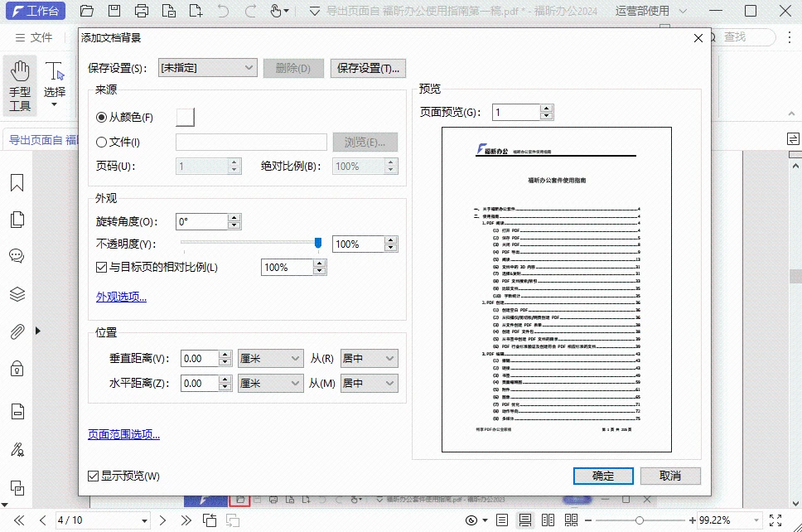
Task: Open the Layers panel icon
Action: pyautogui.click(x=17, y=294)
